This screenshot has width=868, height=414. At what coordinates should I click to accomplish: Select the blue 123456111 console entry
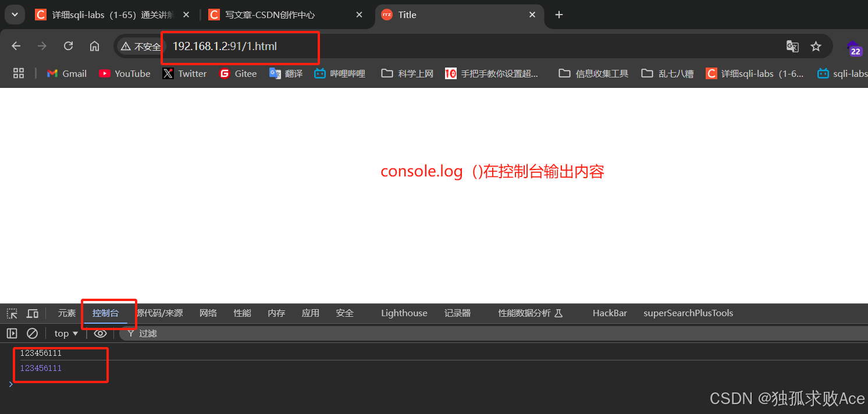(41, 368)
